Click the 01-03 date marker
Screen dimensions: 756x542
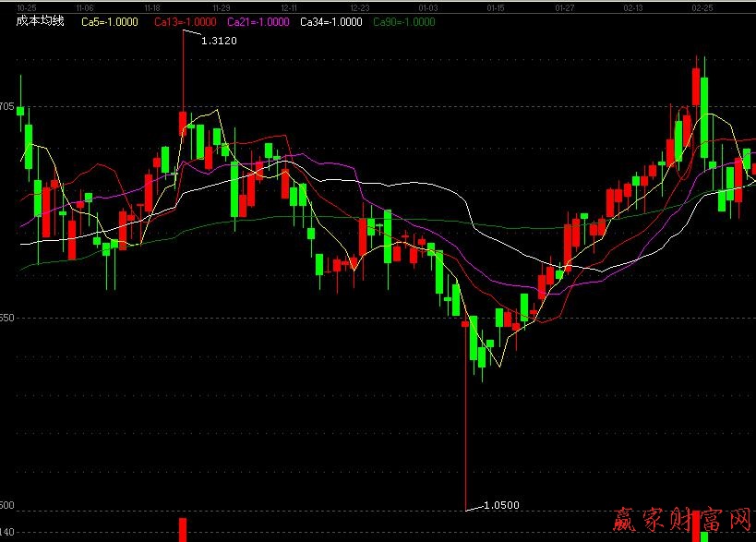428,7
